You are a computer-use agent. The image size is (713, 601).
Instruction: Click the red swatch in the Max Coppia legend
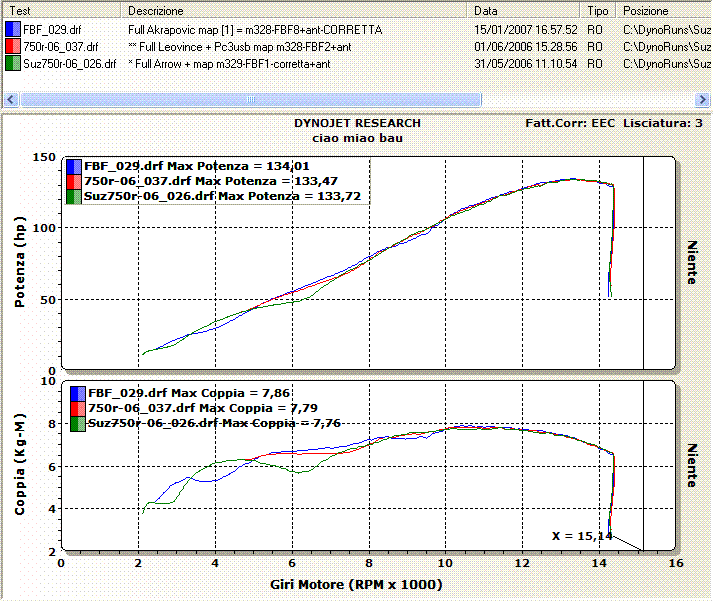pos(78,409)
